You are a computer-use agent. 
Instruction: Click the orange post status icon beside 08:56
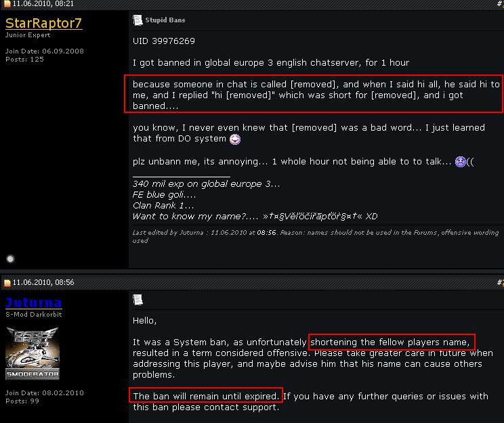tap(7, 283)
